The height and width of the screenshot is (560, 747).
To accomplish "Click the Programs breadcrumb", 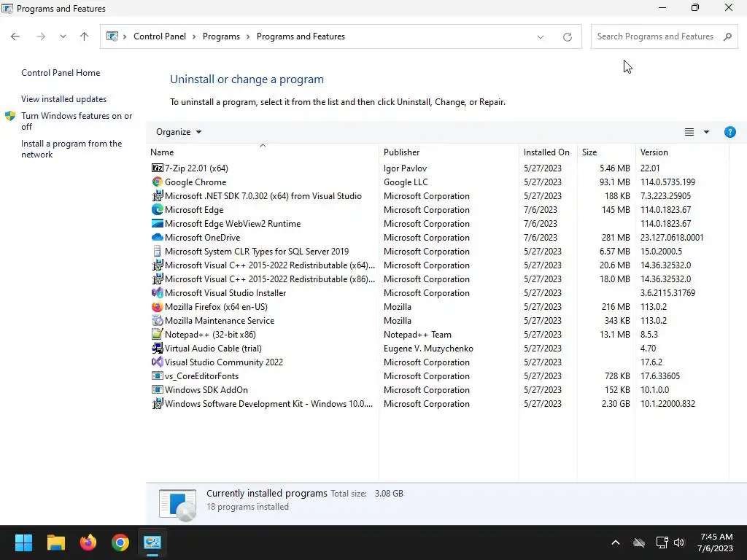I will click(x=221, y=36).
